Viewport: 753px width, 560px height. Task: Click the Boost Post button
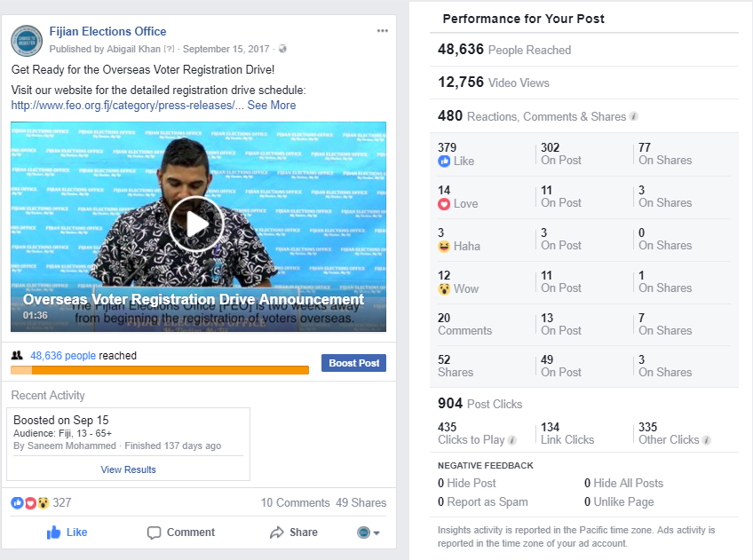coord(354,363)
